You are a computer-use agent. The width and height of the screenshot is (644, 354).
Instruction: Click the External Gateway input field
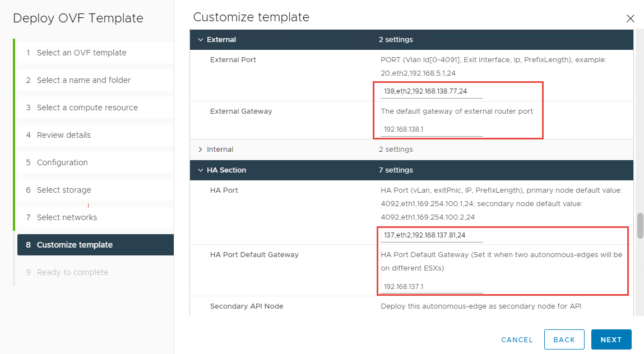click(x=432, y=129)
